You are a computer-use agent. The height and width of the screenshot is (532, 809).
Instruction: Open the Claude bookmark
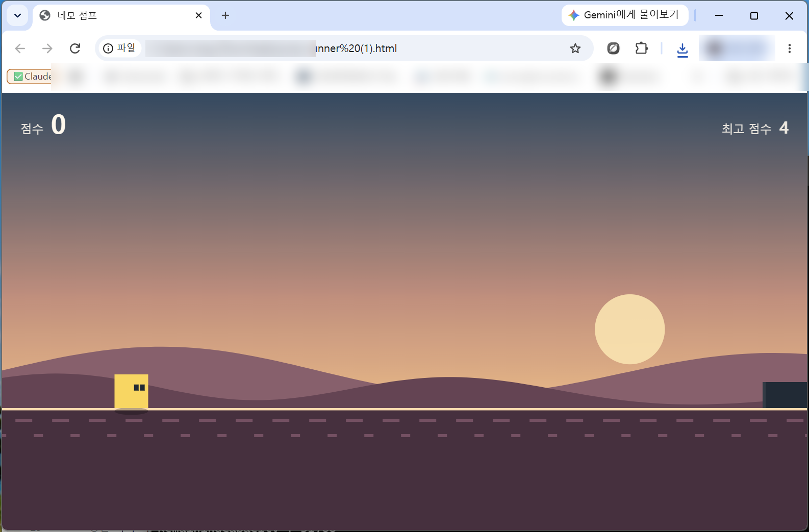[31, 77]
